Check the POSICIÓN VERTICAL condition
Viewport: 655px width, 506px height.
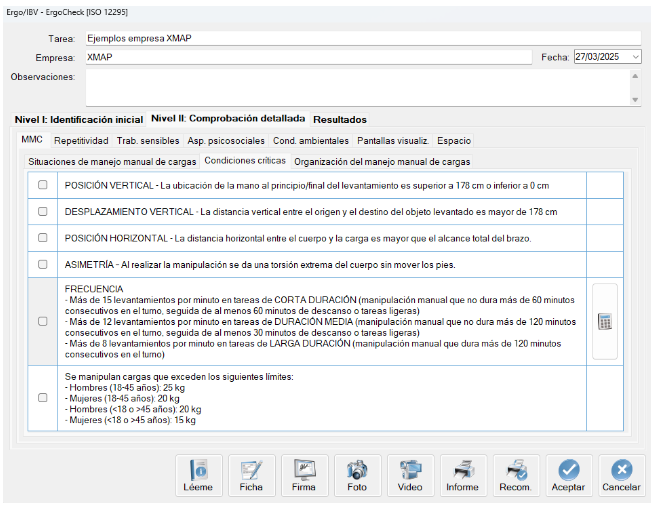coord(43,185)
